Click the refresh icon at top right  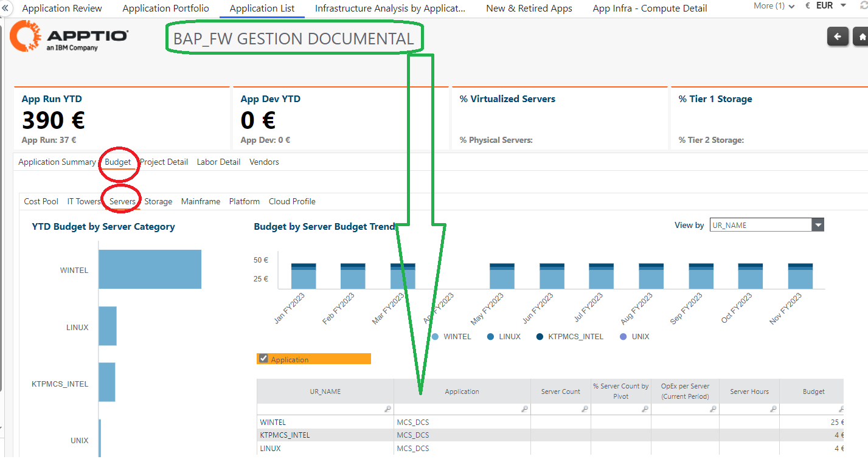[863, 5]
